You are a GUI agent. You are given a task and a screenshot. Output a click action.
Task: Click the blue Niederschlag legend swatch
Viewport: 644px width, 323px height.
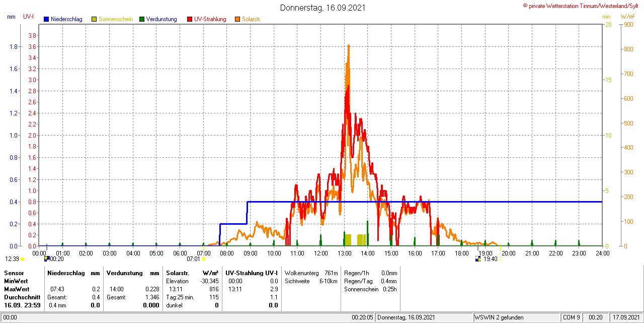coord(47,19)
